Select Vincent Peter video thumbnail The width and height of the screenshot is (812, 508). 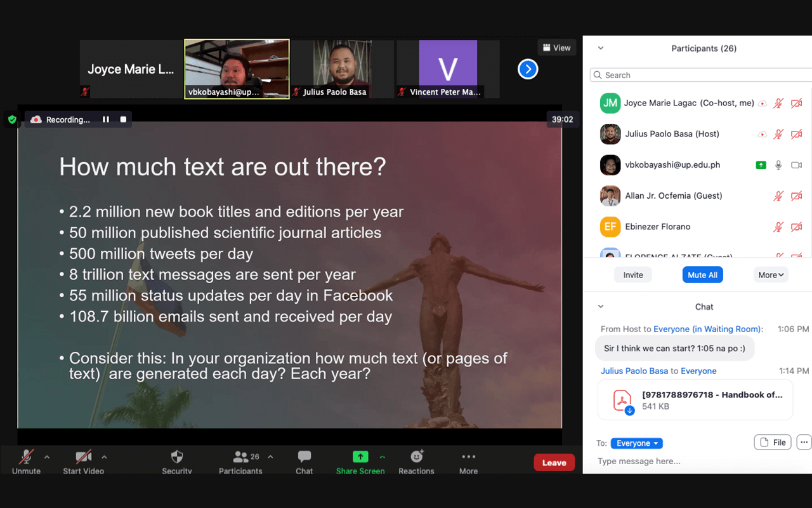[448, 69]
